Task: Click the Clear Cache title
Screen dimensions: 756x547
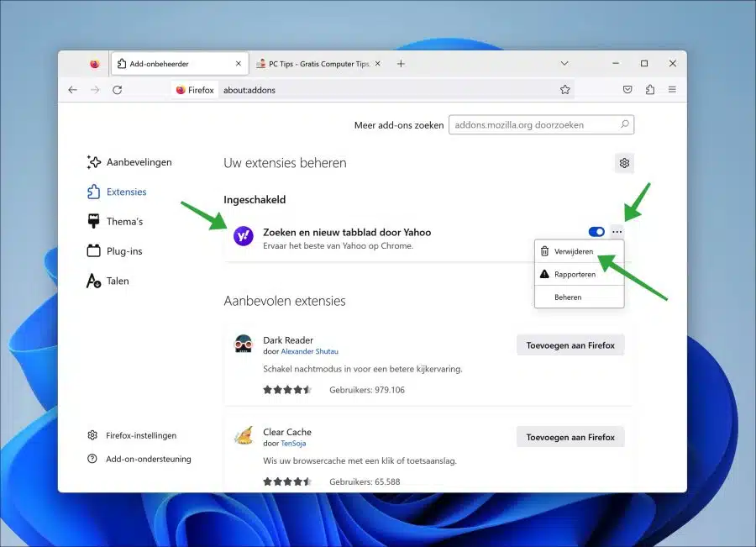Action: (x=287, y=432)
